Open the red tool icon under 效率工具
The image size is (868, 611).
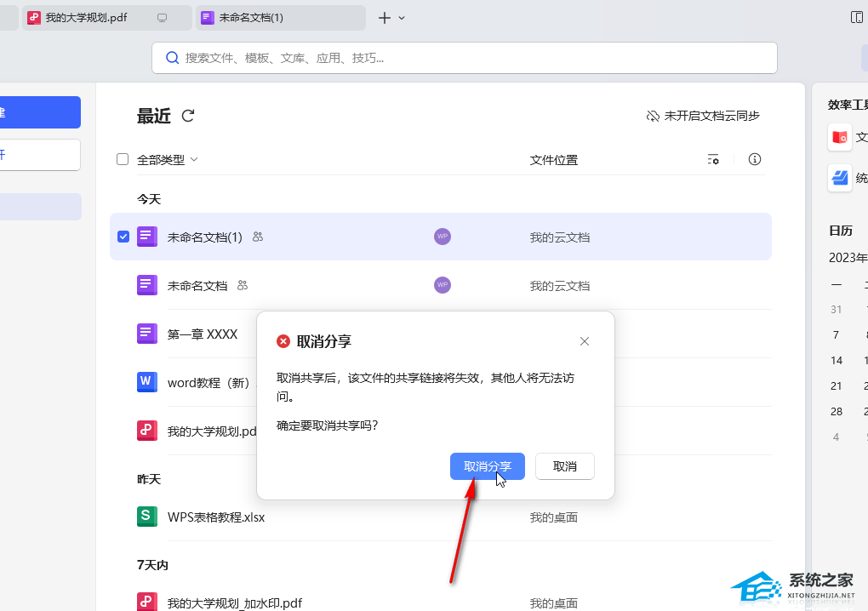[840, 137]
